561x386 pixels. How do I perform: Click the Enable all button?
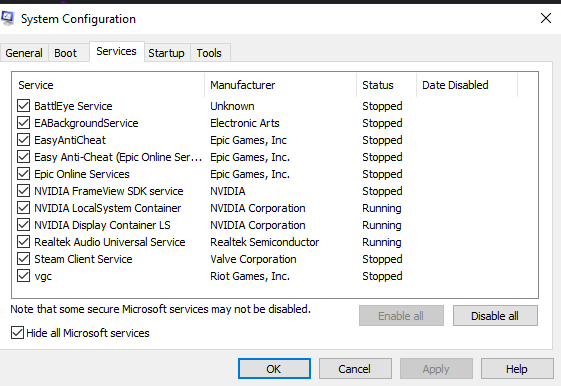pos(401,316)
